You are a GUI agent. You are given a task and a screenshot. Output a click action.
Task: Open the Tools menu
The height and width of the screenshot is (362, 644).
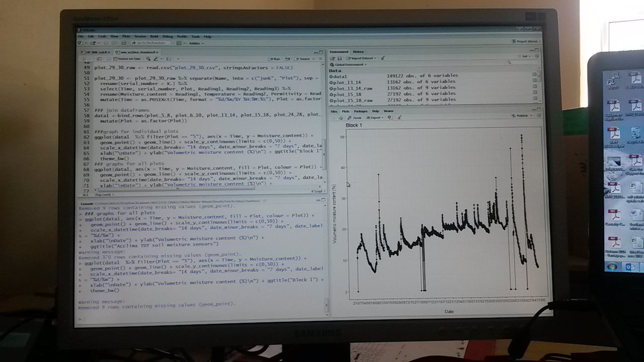tap(195, 36)
